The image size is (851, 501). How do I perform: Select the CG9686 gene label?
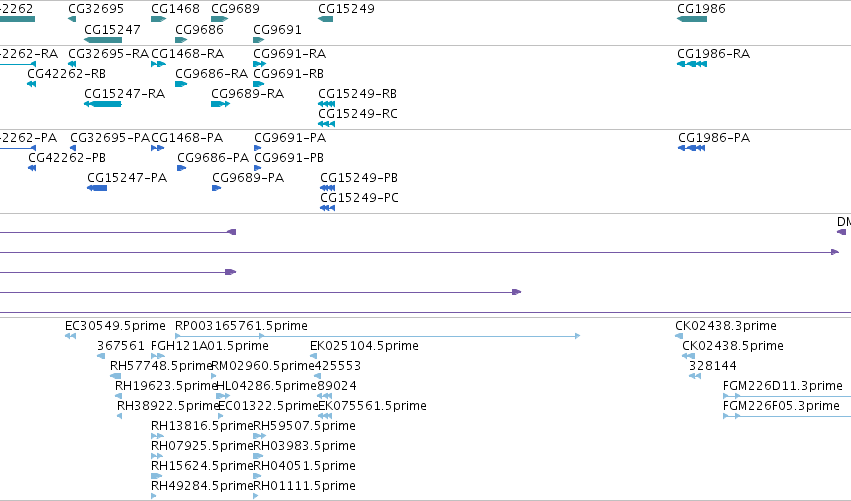pyautogui.click(x=199, y=30)
